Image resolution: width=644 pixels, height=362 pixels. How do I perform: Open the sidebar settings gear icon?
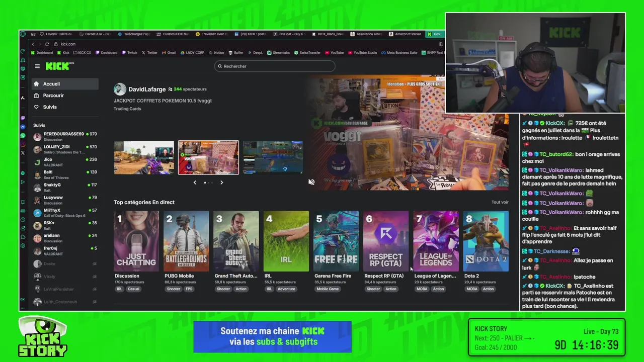point(23,245)
